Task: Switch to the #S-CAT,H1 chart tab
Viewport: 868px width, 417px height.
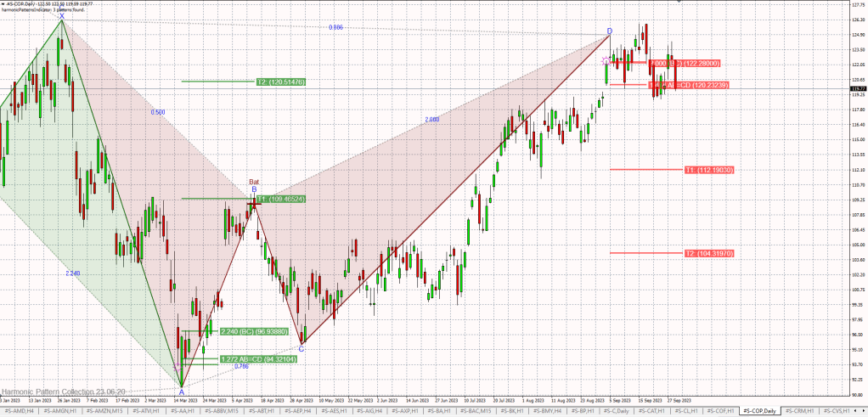Action: (x=651, y=411)
